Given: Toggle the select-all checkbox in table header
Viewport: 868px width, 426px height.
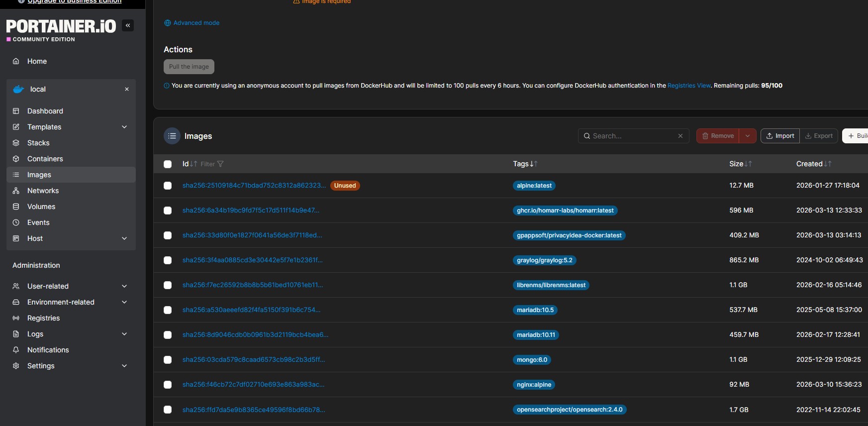Looking at the screenshot, I should coord(168,164).
